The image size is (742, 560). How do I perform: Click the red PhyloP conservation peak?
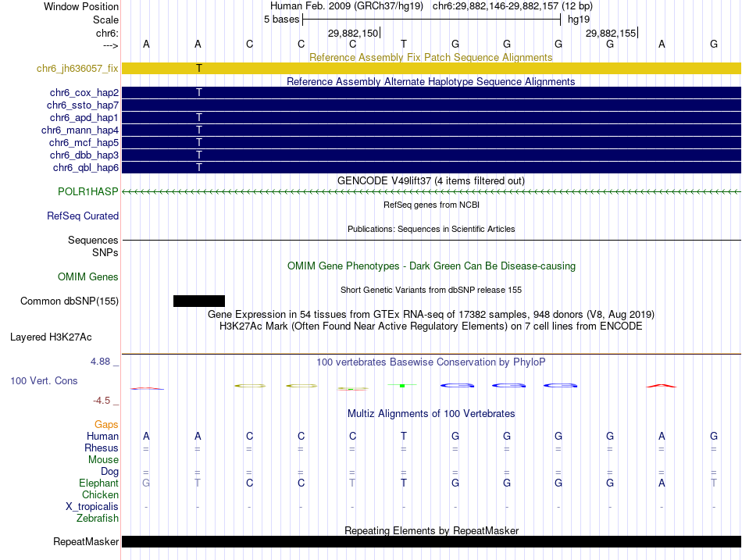coord(662,386)
